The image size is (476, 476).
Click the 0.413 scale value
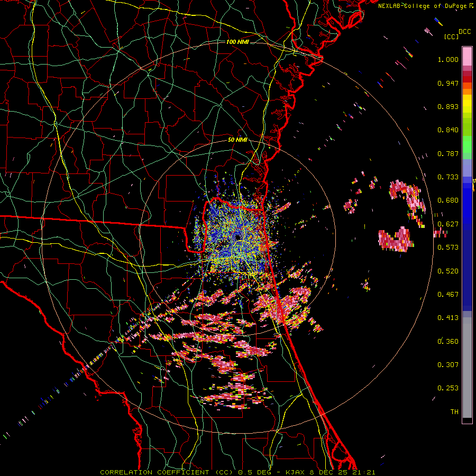pos(448,318)
